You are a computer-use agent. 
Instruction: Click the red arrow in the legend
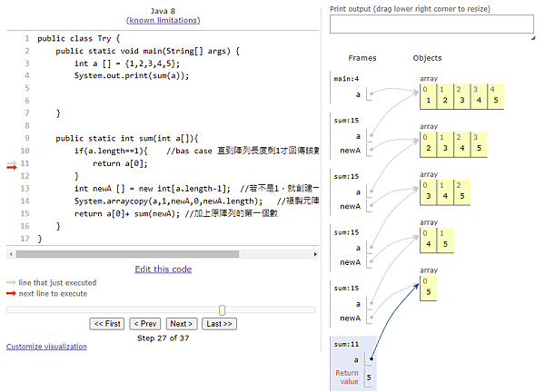tap(11, 293)
